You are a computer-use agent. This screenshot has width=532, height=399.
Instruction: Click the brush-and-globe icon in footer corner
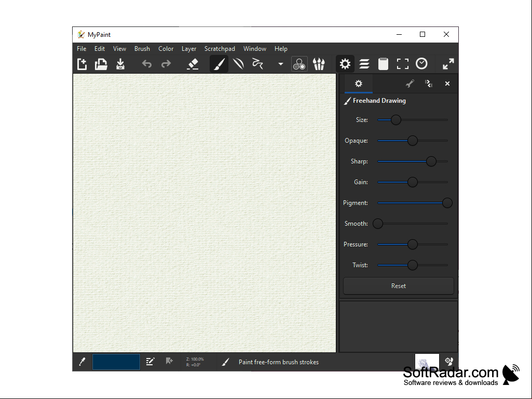point(449,361)
